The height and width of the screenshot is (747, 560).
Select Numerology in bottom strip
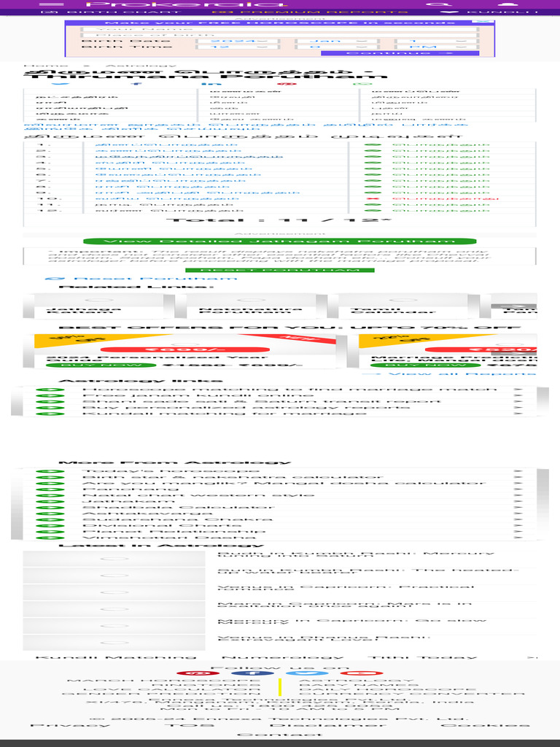283,657
